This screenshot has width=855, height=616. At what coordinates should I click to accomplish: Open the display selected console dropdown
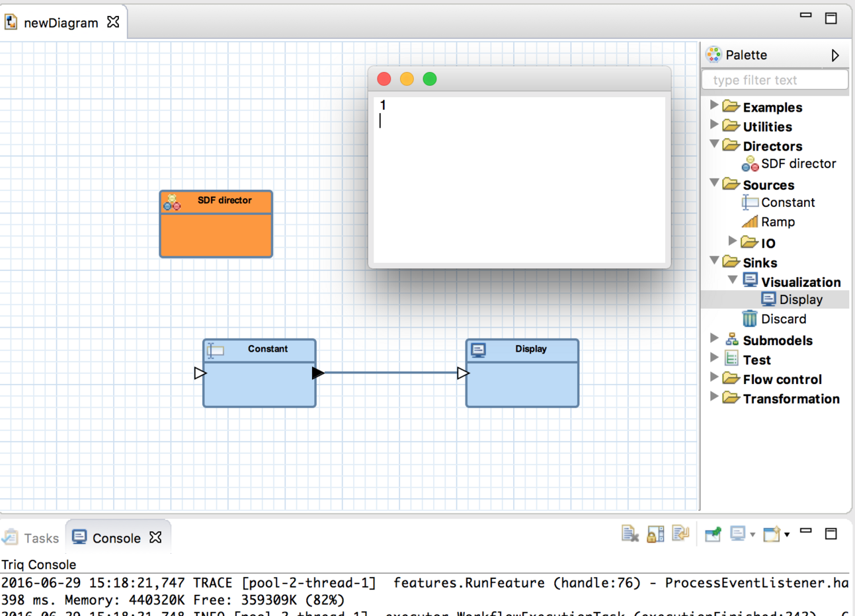click(x=753, y=535)
